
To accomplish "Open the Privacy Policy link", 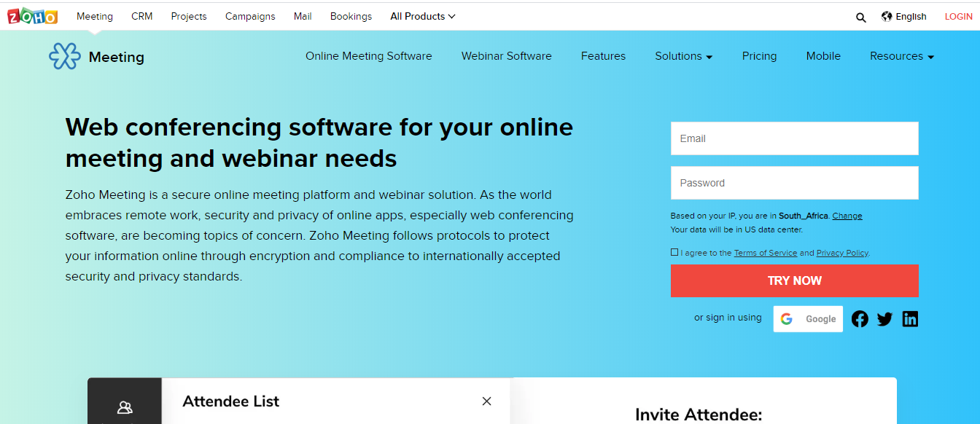I will point(842,253).
